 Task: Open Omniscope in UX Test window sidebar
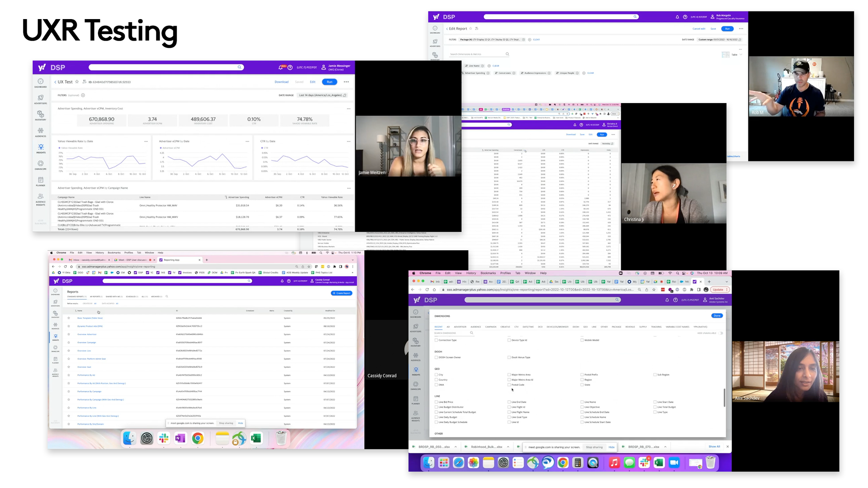click(x=41, y=165)
